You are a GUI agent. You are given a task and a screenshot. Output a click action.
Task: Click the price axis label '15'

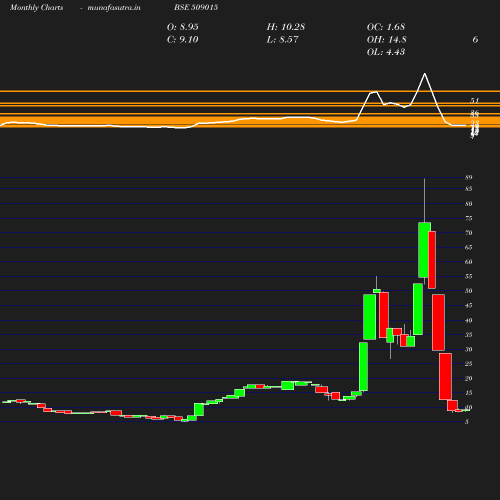[469, 393]
